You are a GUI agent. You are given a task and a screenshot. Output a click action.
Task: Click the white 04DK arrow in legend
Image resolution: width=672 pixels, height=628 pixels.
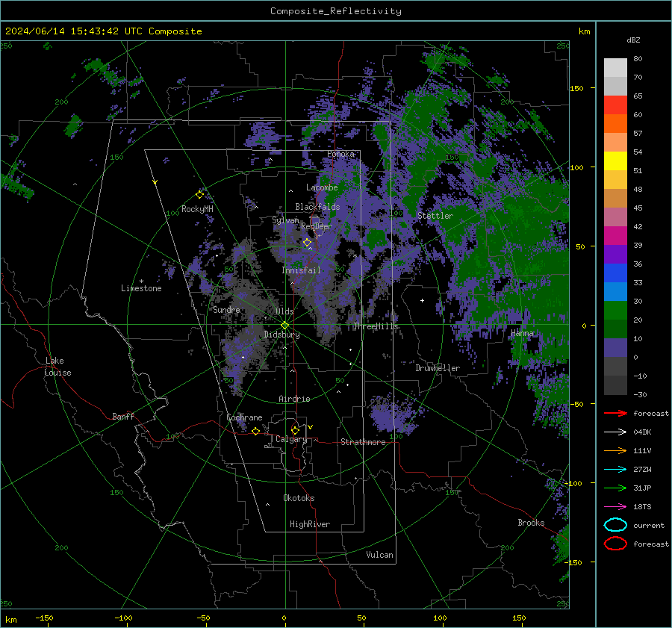pyautogui.click(x=615, y=432)
